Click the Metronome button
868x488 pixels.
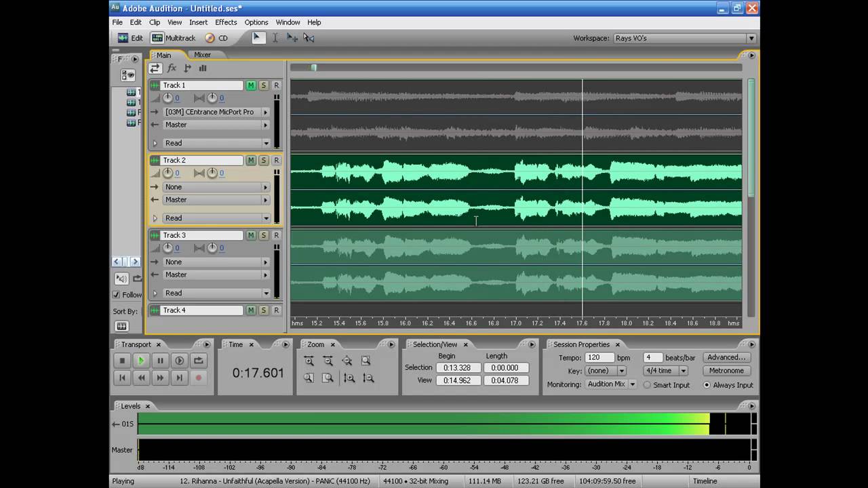pyautogui.click(x=726, y=371)
